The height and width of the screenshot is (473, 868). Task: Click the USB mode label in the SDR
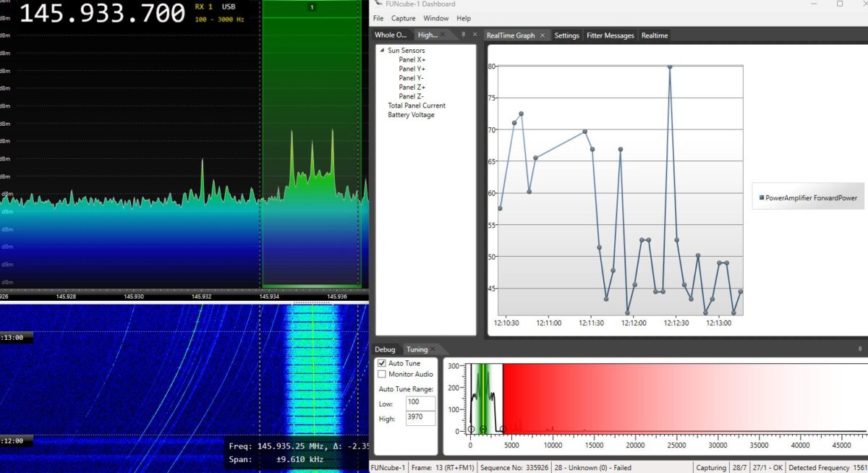pos(229,7)
